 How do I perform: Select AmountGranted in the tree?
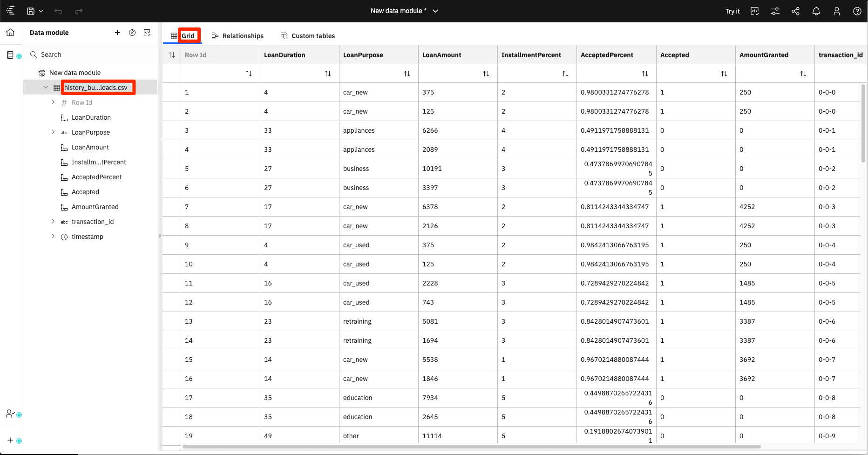[95, 207]
